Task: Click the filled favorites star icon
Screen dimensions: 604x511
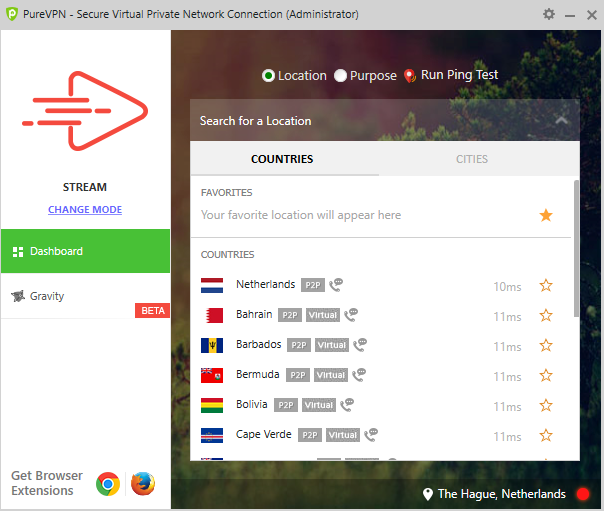Action: (x=545, y=215)
